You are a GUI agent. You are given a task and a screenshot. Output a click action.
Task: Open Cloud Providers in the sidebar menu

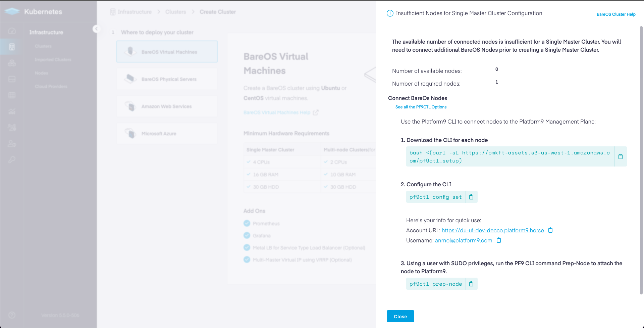[x=51, y=87]
